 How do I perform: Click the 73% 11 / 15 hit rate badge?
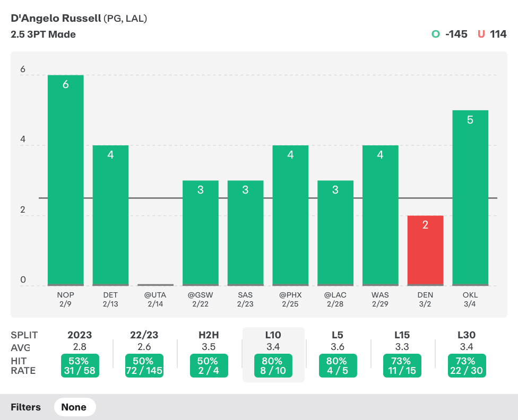[402, 365]
